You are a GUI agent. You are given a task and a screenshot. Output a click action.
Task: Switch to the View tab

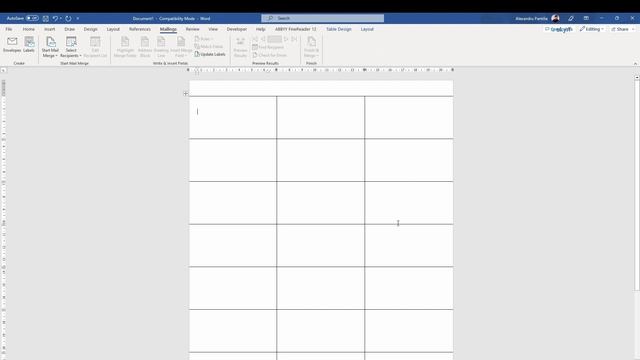tap(213, 29)
